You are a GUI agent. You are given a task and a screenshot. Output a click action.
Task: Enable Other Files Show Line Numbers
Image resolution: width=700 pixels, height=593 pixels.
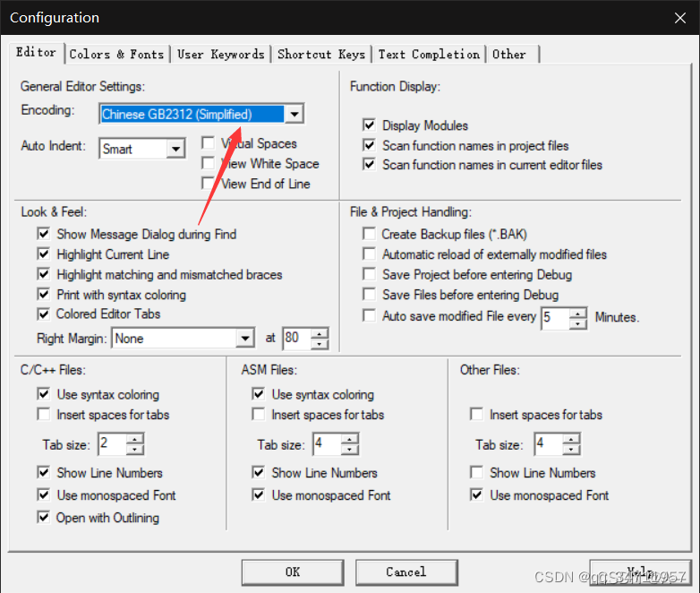pos(477,472)
